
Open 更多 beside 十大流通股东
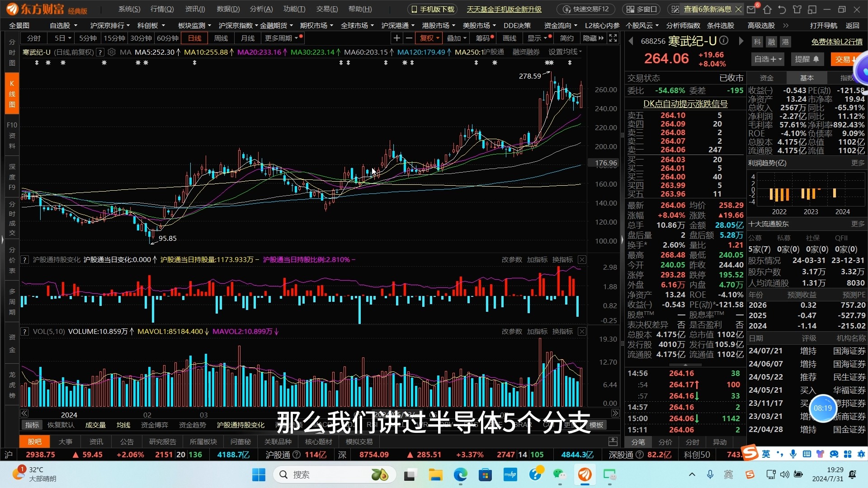coord(858,224)
